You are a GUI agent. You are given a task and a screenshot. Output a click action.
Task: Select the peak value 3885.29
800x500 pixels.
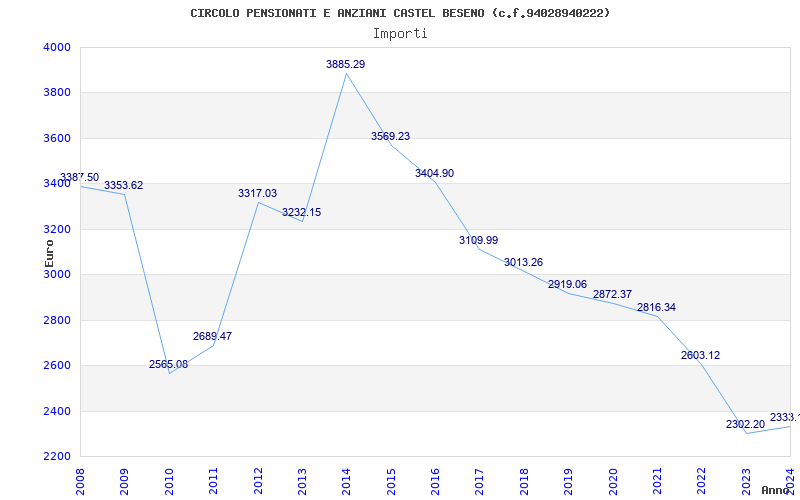(x=346, y=64)
